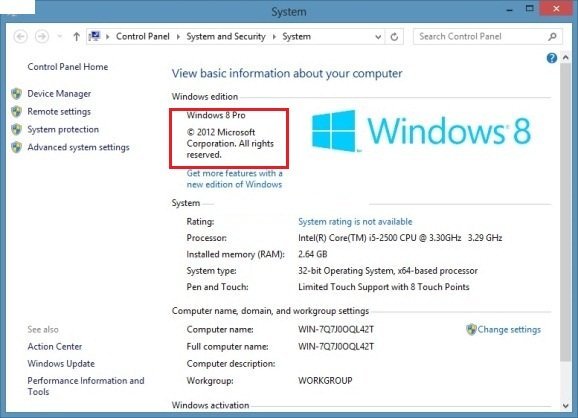Image resolution: width=578 pixels, height=418 pixels.
Task: Click the shield icon beside System protection
Action: tap(16, 129)
